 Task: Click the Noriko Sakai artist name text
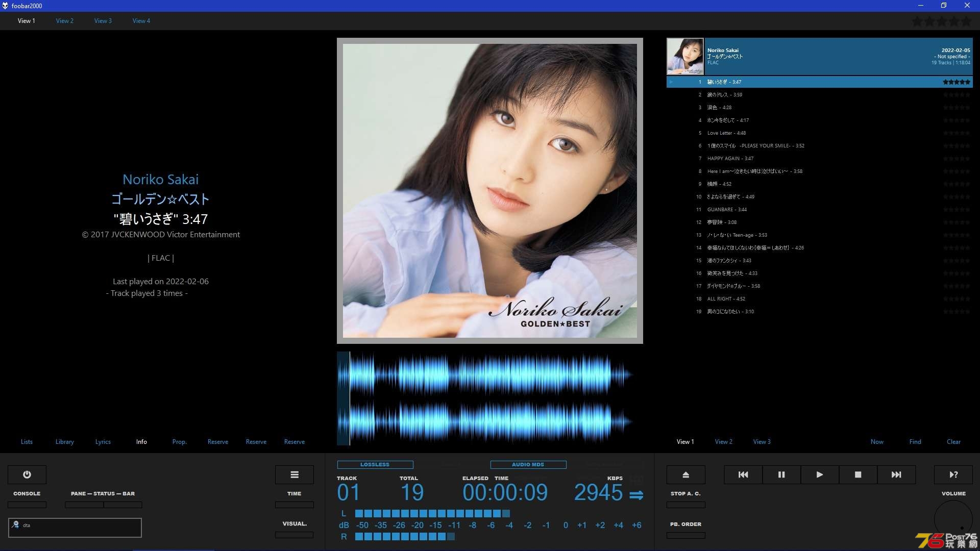coord(160,180)
